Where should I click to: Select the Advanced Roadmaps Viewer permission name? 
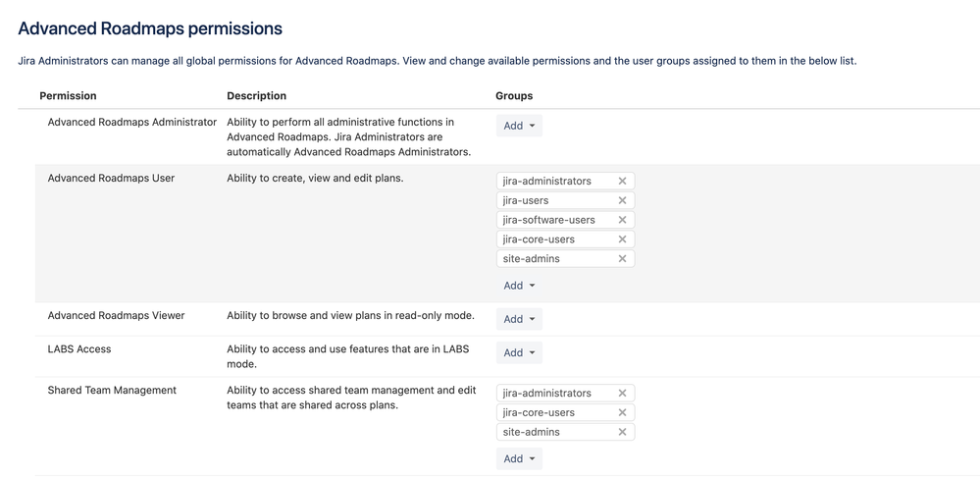(x=116, y=316)
